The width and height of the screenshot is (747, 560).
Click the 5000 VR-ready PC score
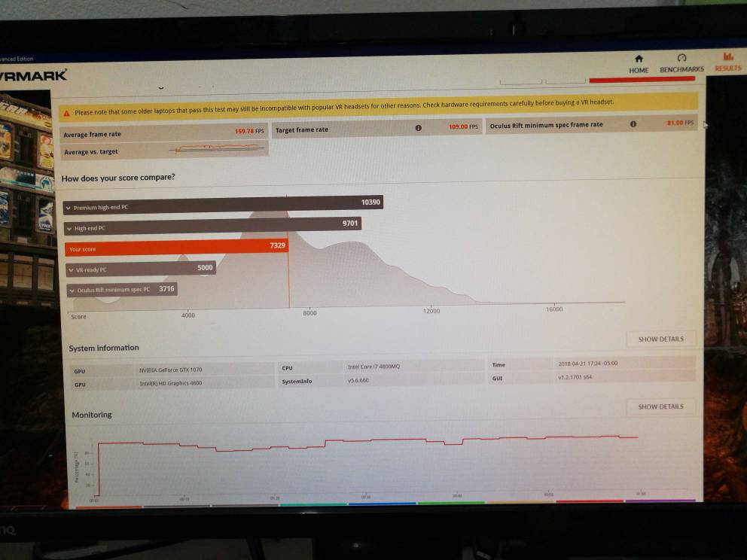[205, 268]
